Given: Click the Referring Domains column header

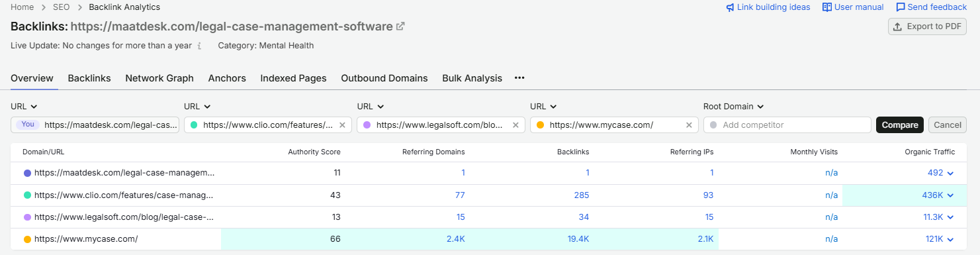Looking at the screenshot, I should coord(433,152).
